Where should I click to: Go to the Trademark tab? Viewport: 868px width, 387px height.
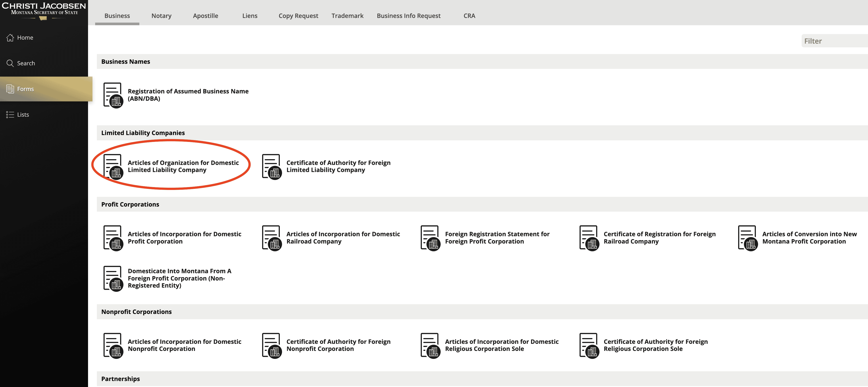[347, 16]
